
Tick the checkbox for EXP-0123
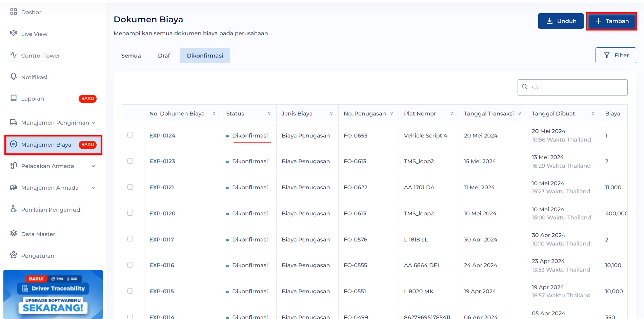click(130, 161)
